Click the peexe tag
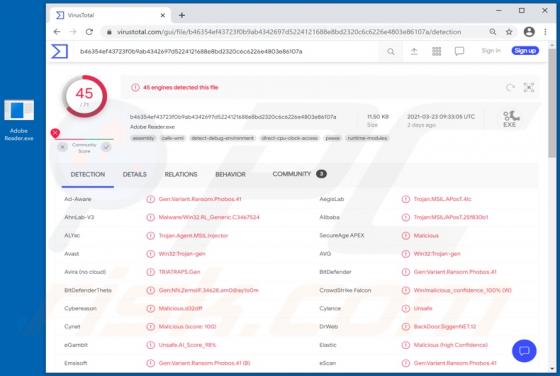The height and width of the screenshot is (376, 560). [332, 138]
